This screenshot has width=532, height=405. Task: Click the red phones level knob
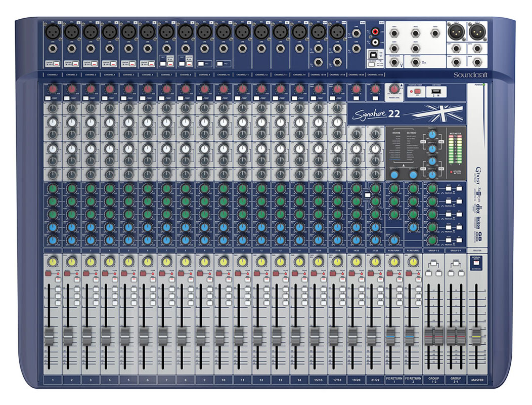(x=394, y=89)
